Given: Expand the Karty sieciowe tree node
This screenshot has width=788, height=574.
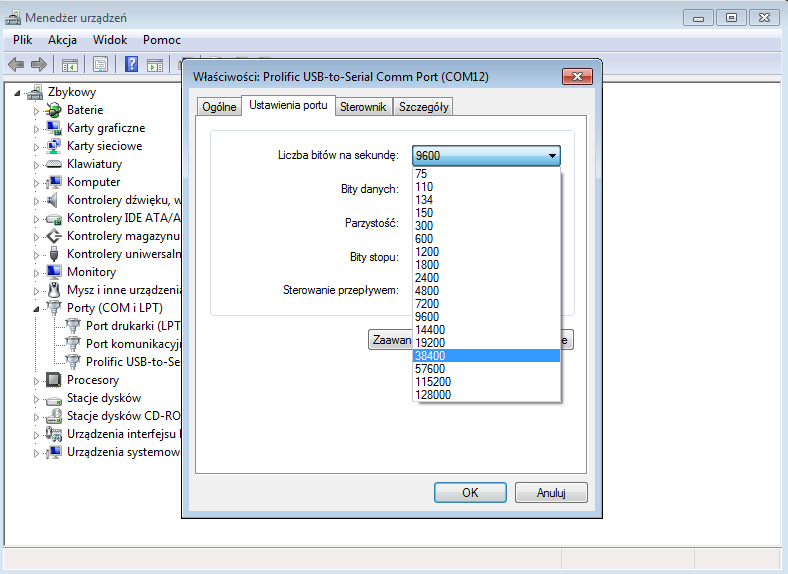Looking at the screenshot, I should click(37, 146).
